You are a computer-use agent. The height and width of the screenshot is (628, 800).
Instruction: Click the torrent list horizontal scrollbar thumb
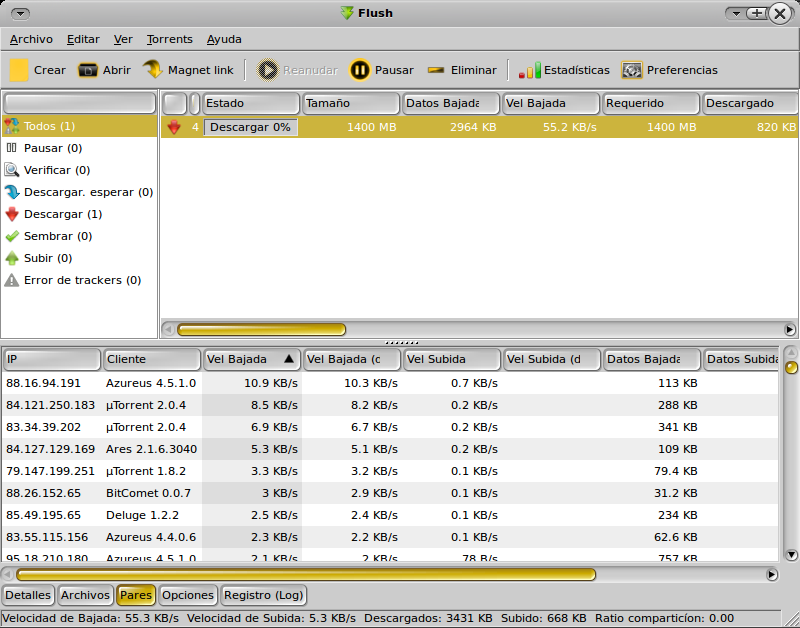[x=261, y=330]
